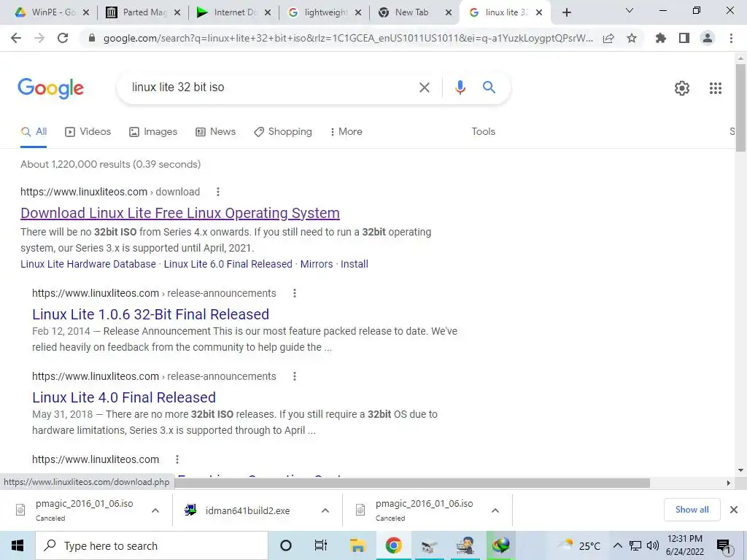The image size is (747, 560).
Task: Open the Tools search options
Action: coord(483,132)
